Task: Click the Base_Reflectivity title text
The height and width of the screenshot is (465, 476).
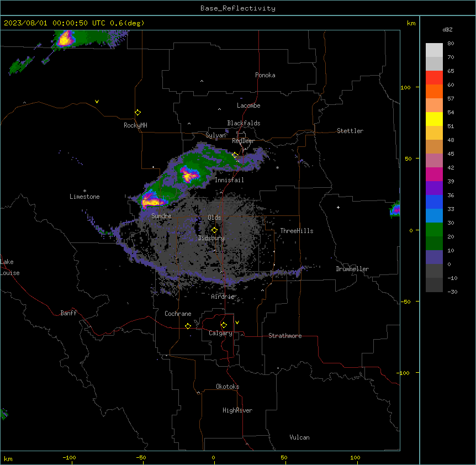Action: click(238, 8)
